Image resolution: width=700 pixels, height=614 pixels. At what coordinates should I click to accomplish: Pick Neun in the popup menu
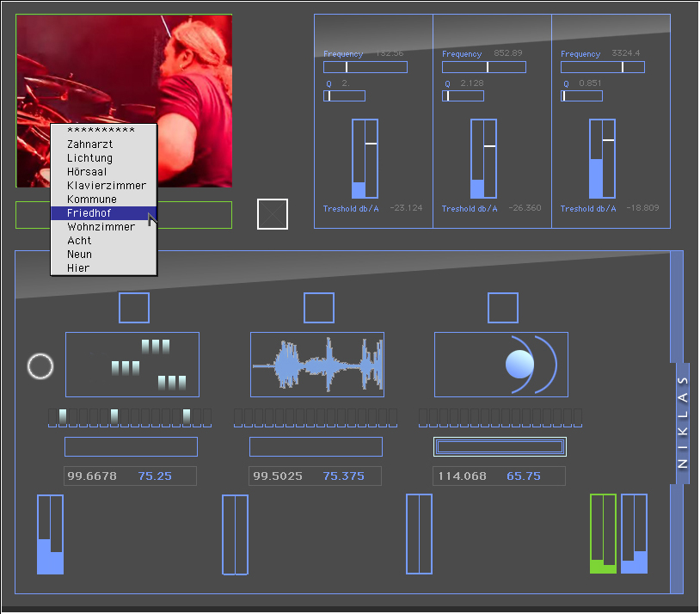point(103,255)
